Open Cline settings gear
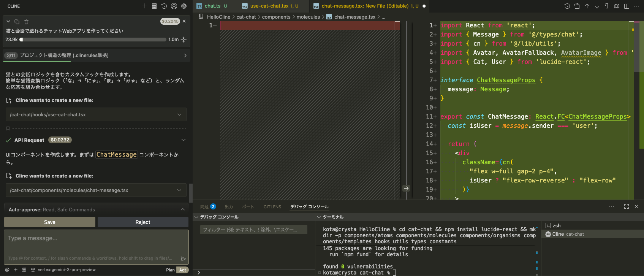The height and width of the screenshot is (276, 644). [x=184, y=6]
